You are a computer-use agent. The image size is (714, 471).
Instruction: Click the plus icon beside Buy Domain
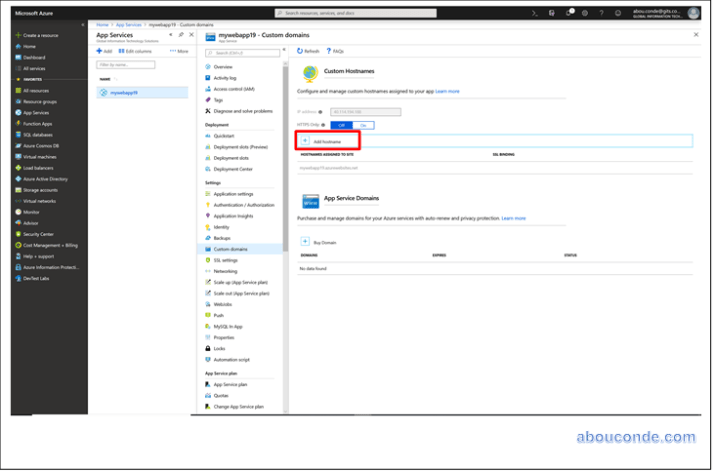[305, 242]
